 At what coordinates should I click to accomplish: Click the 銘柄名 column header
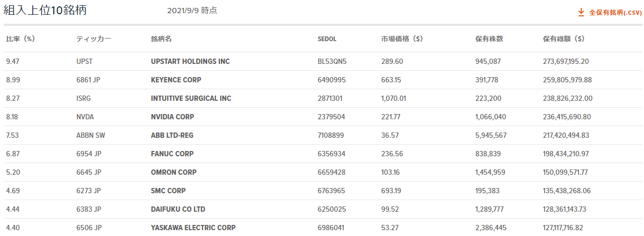click(x=161, y=39)
